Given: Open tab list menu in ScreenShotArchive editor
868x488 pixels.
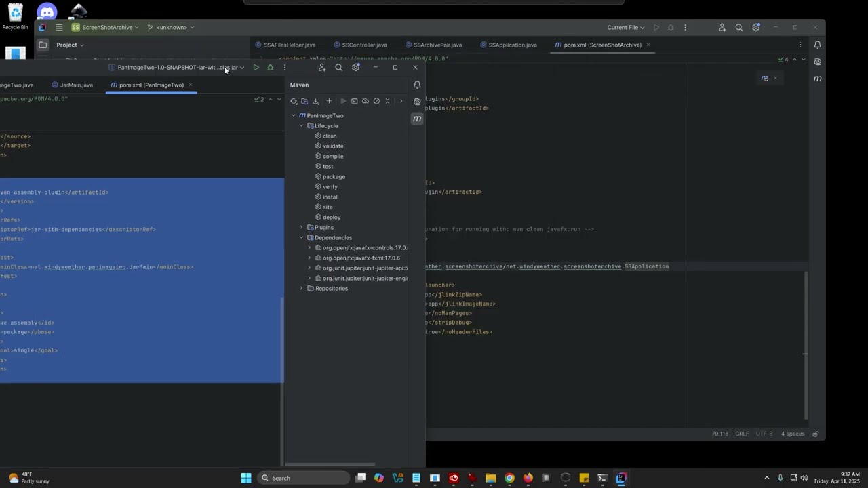Looking at the screenshot, I should click(x=800, y=45).
